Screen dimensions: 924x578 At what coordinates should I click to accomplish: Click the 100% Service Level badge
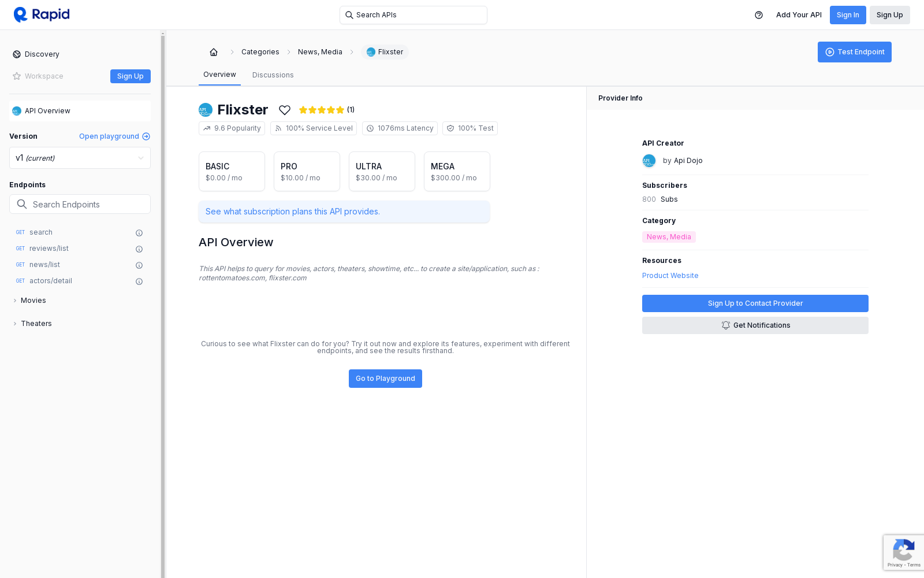coord(314,128)
